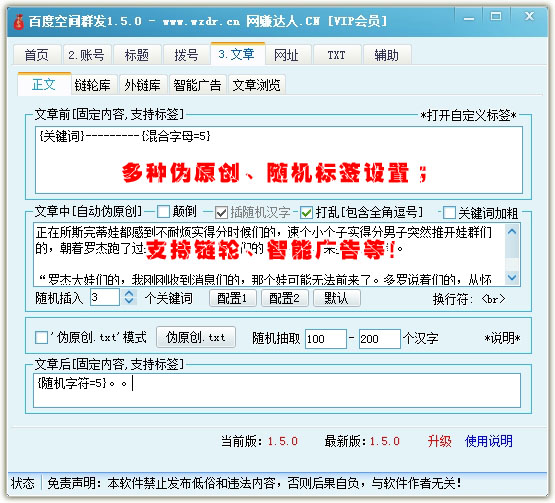555x503 pixels.
Task: Click the 配置2 button
Action: (285, 298)
